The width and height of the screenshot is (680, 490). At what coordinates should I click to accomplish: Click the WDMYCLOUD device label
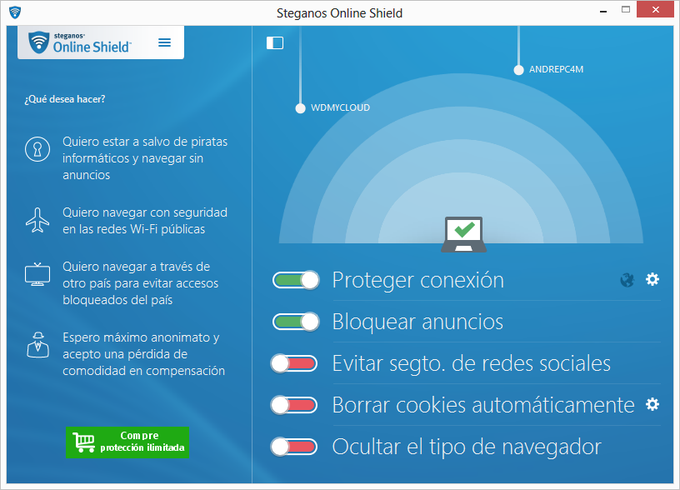[340, 108]
